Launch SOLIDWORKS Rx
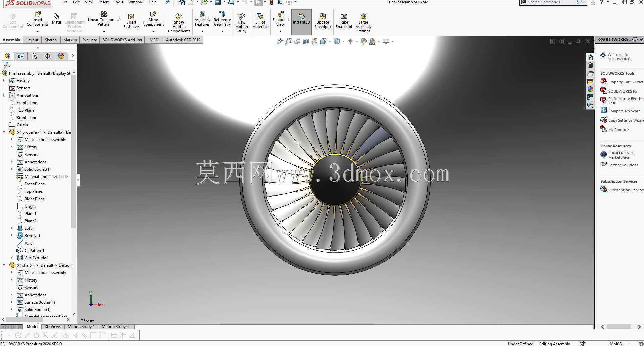Image resolution: width=644 pixels, height=346 pixels. pyautogui.click(x=619, y=91)
